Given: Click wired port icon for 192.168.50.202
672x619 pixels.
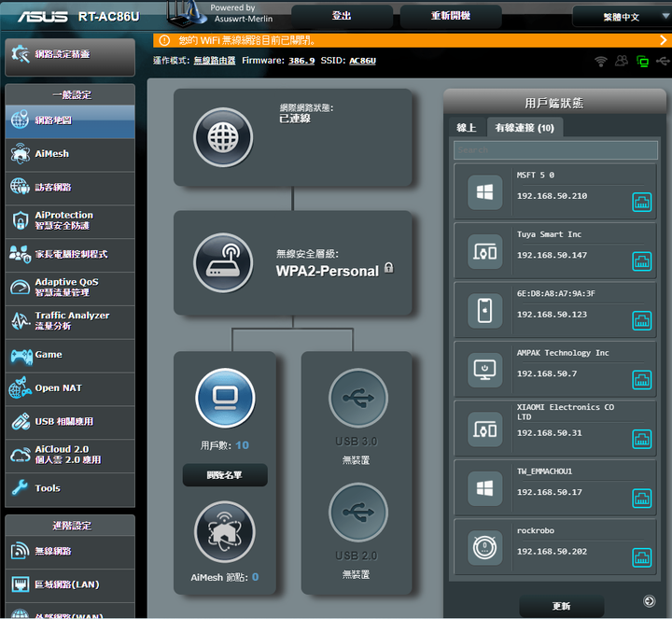Looking at the screenshot, I should (641, 557).
